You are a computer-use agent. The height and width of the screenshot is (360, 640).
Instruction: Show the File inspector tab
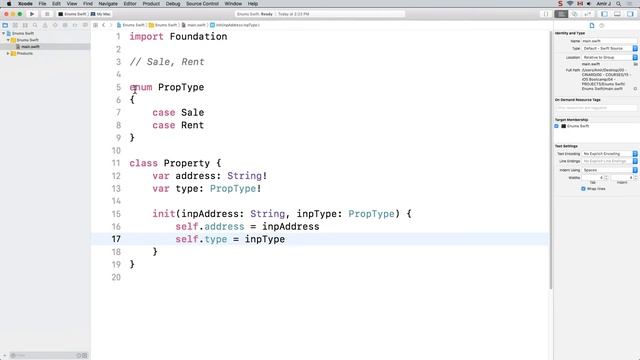592,25
